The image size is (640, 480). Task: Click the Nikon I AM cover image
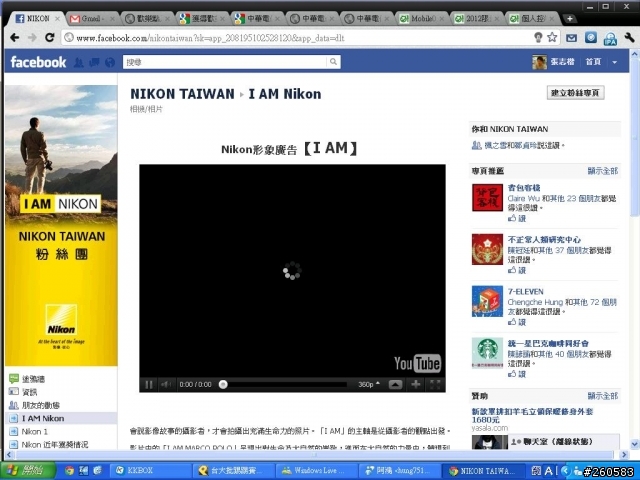[61, 225]
